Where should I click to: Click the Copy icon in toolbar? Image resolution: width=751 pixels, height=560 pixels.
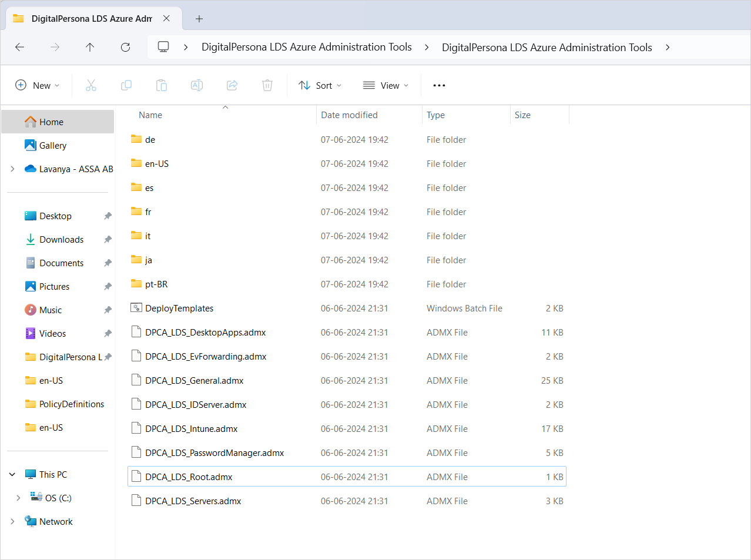pos(126,85)
